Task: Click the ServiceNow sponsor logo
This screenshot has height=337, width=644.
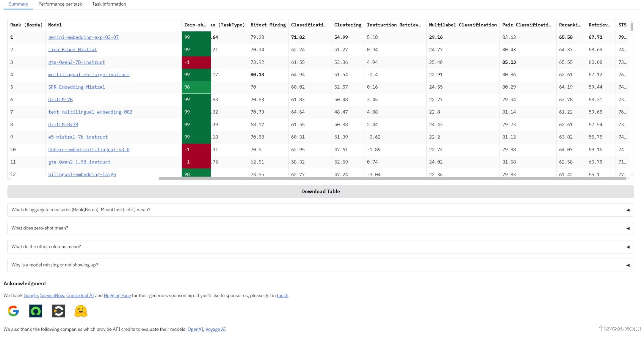Action: point(36,311)
